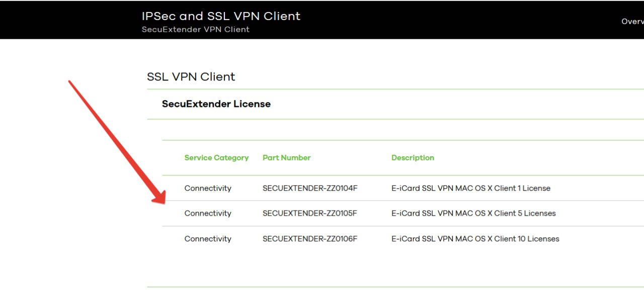The width and height of the screenshot is (644, 290).
Task: Click the IPSec and SSL VPN Client title
Action: click(x=221, y=16)
